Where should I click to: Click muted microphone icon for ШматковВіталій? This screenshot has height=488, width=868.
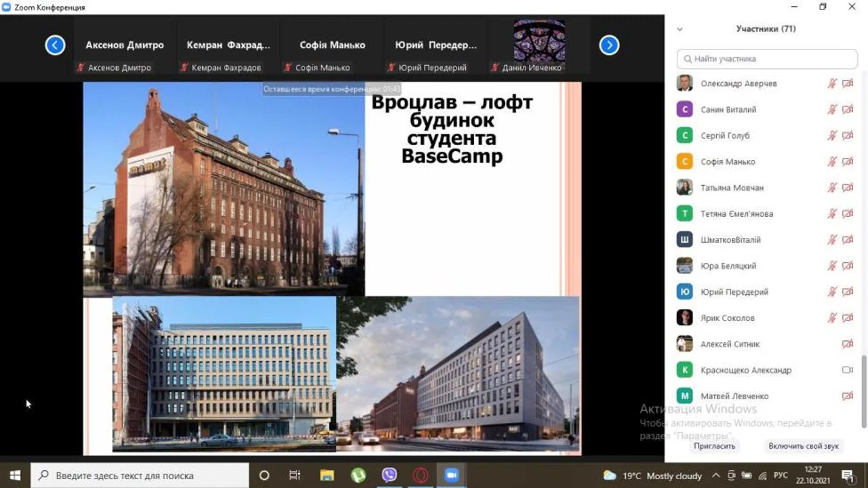832,240
